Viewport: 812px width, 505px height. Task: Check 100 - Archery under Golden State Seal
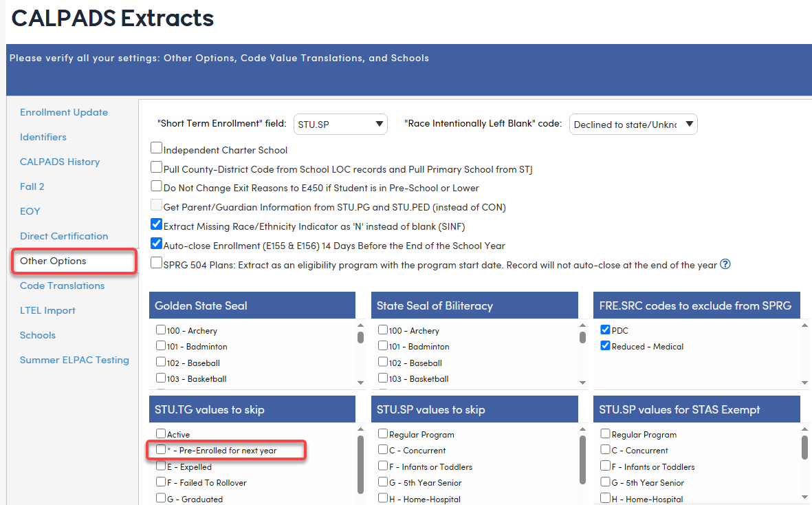click(x=161, y=330)
